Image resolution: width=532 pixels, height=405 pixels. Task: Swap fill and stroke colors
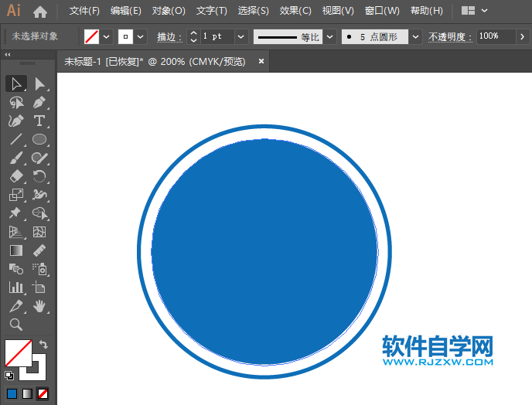(43, 345)
